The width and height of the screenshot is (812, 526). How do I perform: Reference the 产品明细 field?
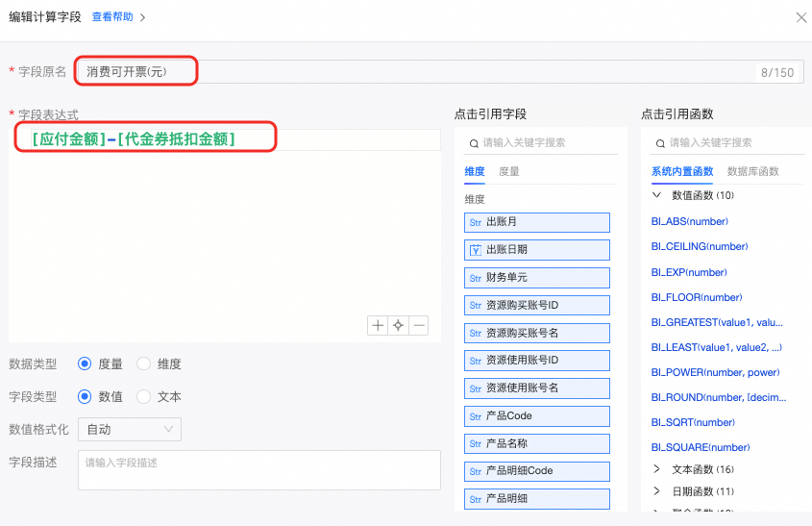537,498
